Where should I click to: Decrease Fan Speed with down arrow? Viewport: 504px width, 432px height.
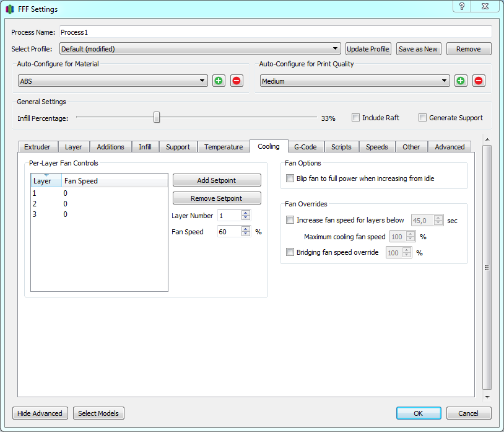tap(246, 234)
